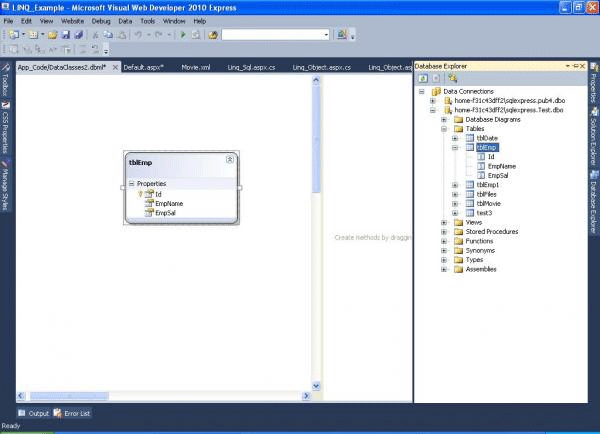Open the Window menu

pos(174,21)
